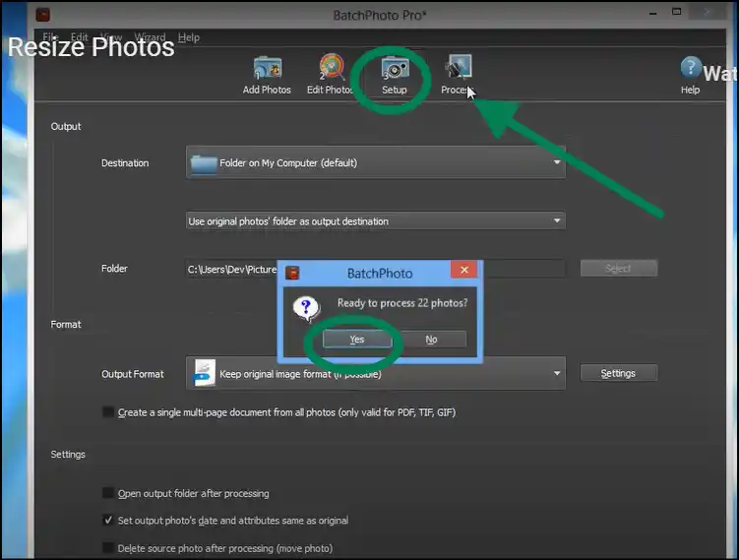Viewport: 739px width, 560px height.
Task: Enable single multi-page document creation checkbox
Action: coord(108,412)
